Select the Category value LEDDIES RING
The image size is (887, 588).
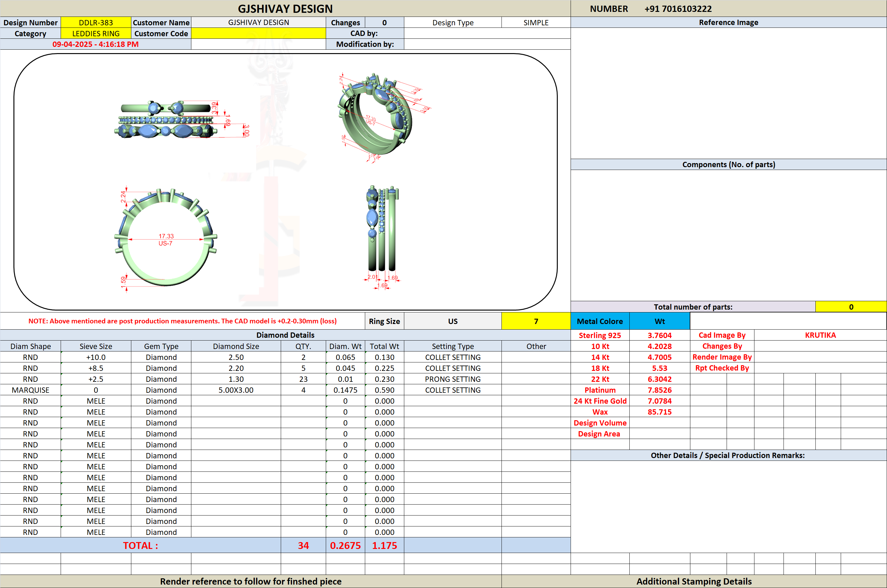(96, 33)
